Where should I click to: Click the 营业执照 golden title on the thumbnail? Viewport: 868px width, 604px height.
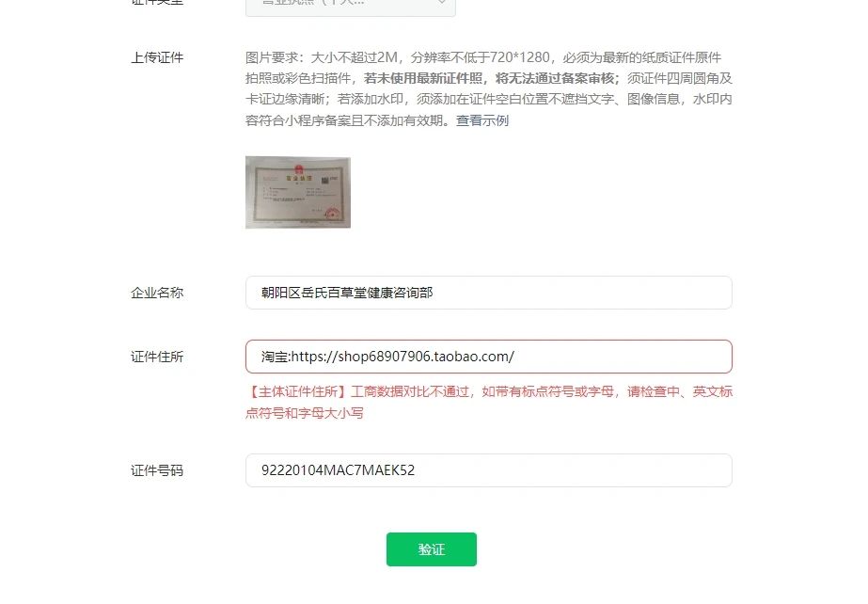pyautogui.click(x=299, y=178)
